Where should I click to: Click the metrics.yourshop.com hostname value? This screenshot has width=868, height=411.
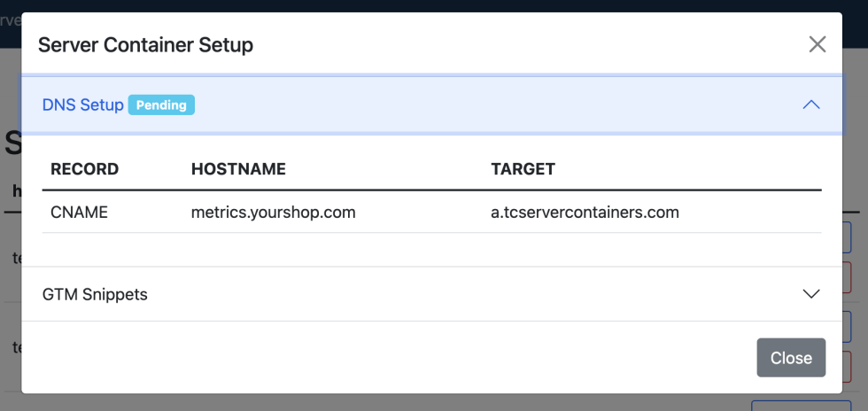[x=273, y=213]
